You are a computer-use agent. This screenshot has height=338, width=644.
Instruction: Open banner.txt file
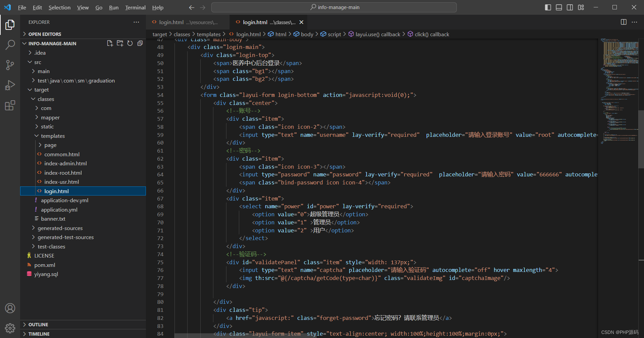pos(83,219)
